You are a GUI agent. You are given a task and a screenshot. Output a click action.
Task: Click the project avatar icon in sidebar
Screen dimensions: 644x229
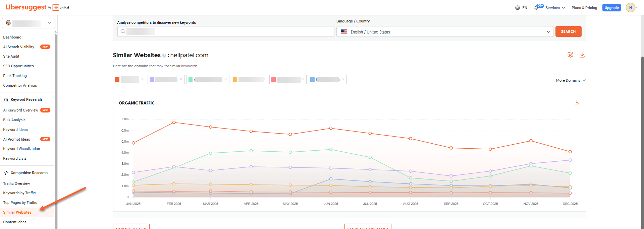pos(8,23)
